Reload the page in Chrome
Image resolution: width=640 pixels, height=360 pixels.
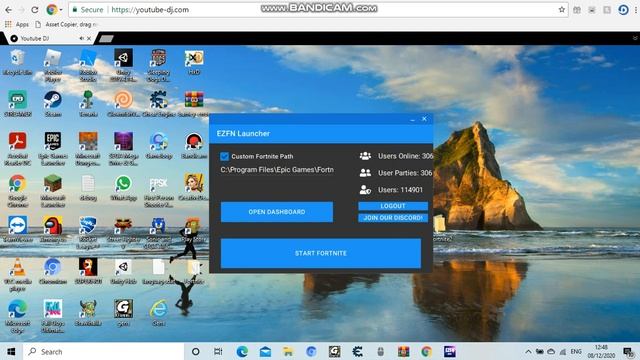(x=35, y=9)
